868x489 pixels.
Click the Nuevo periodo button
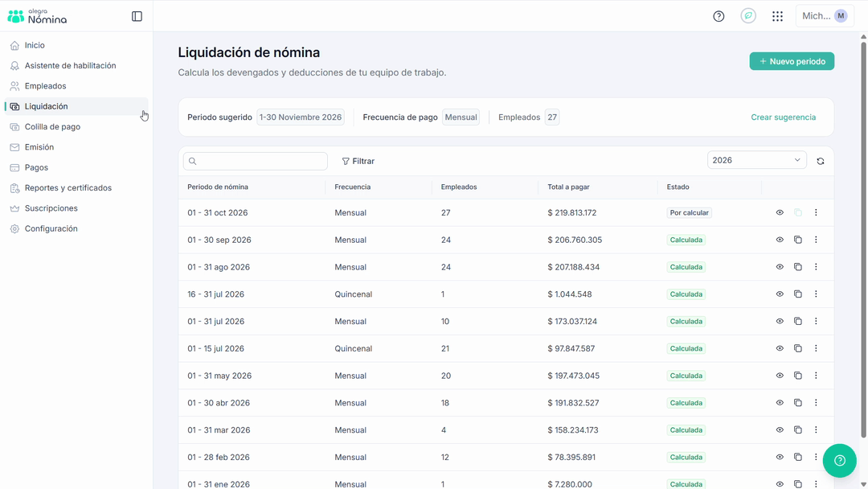click(792, 61)
